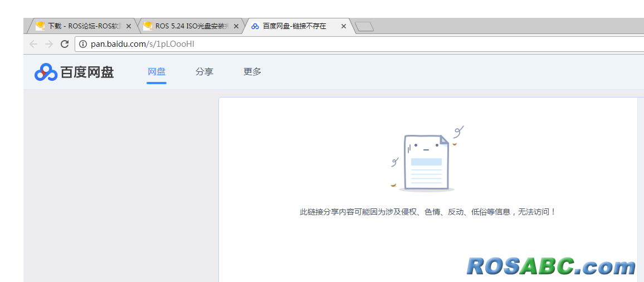Screen dimensions: 644x282
Task: Open the 分享 navigation item
Action: click(204, 72)
